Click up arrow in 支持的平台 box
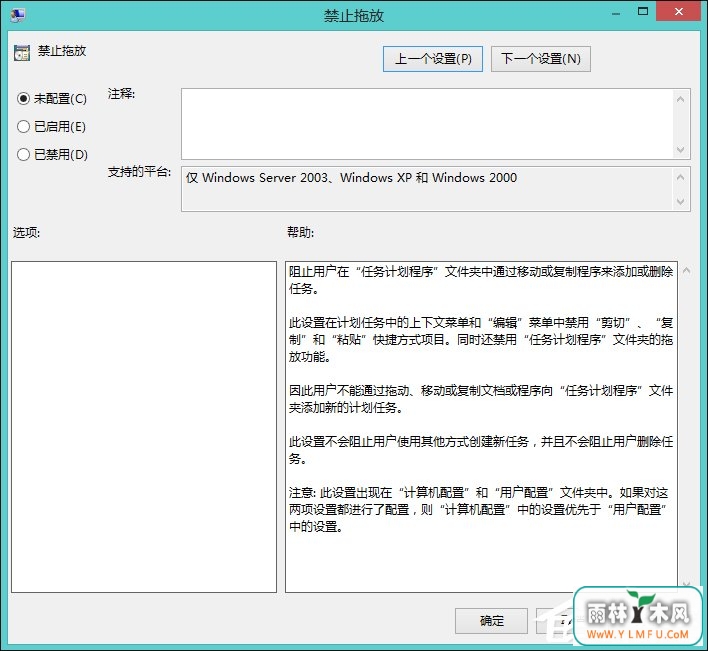Screen dimensions: 708x651 coord(680,177)
